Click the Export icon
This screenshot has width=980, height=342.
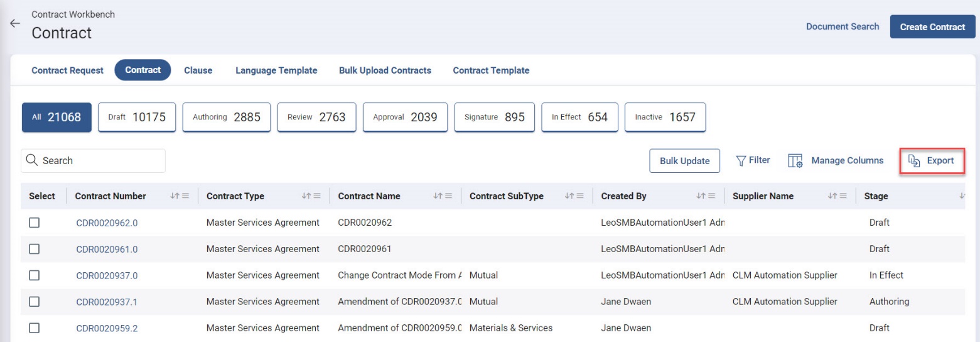click(915, 161)
